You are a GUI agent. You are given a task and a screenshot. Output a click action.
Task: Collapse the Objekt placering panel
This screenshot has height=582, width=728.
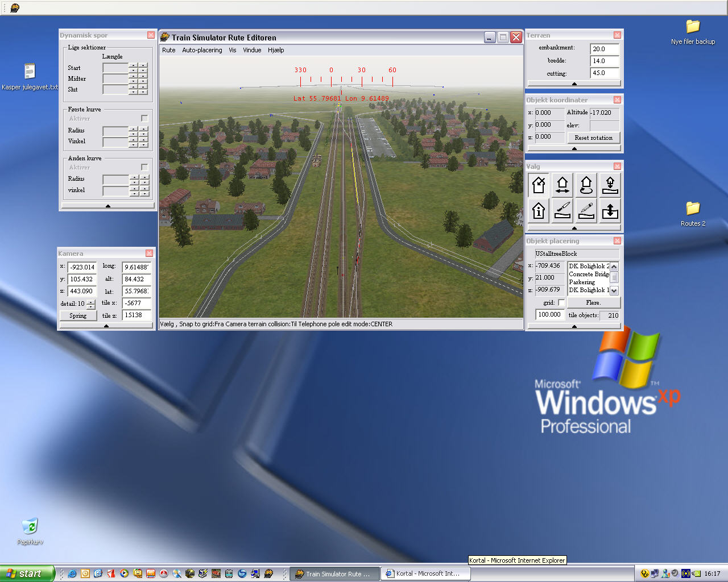click(574, 326)
